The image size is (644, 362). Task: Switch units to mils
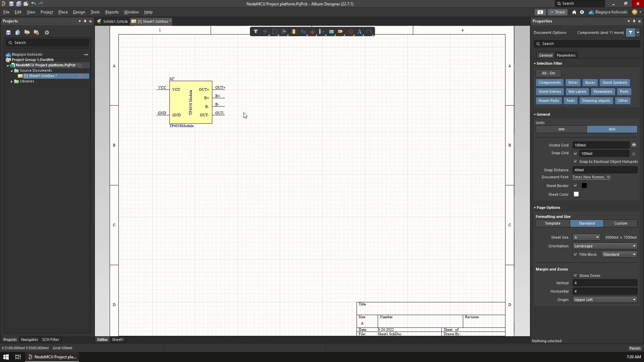[x=612, y=129]
